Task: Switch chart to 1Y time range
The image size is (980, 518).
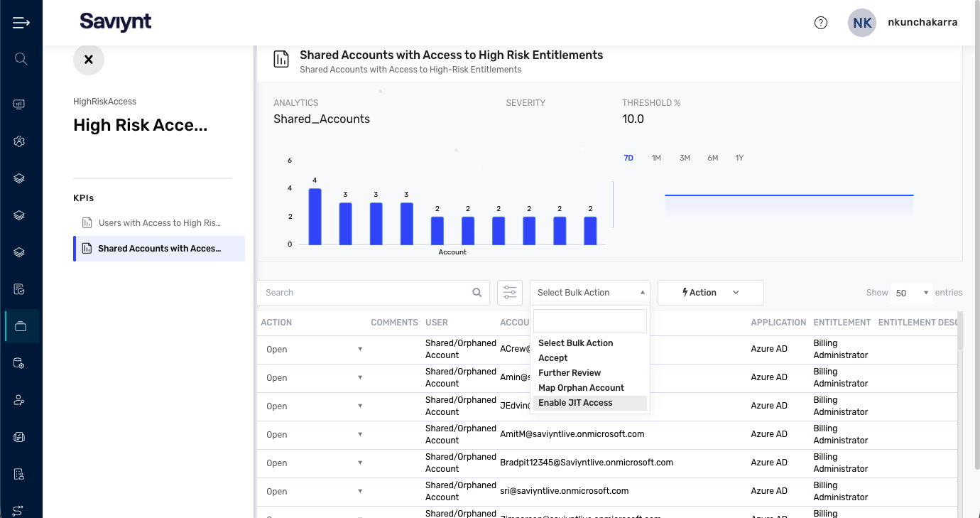Action: (x=739, y=158)
